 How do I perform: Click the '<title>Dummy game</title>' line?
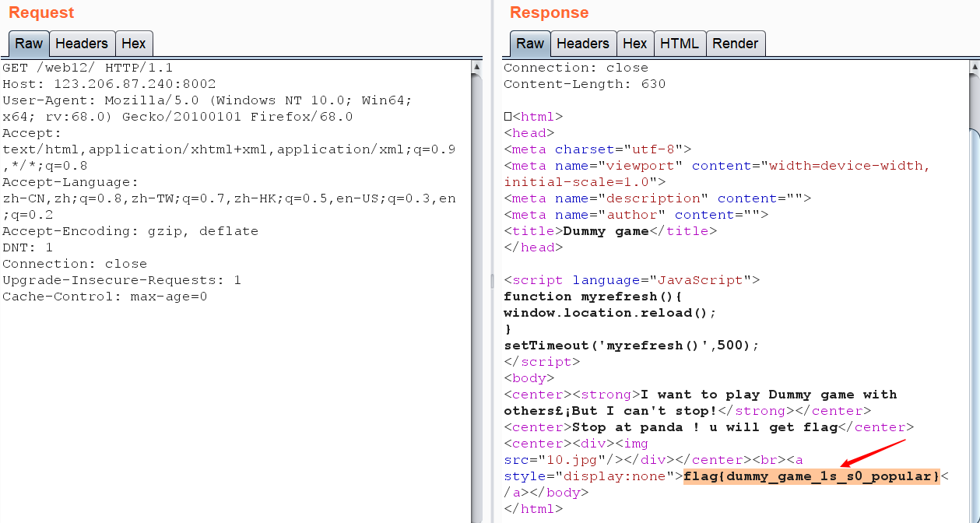coord(610,231)
